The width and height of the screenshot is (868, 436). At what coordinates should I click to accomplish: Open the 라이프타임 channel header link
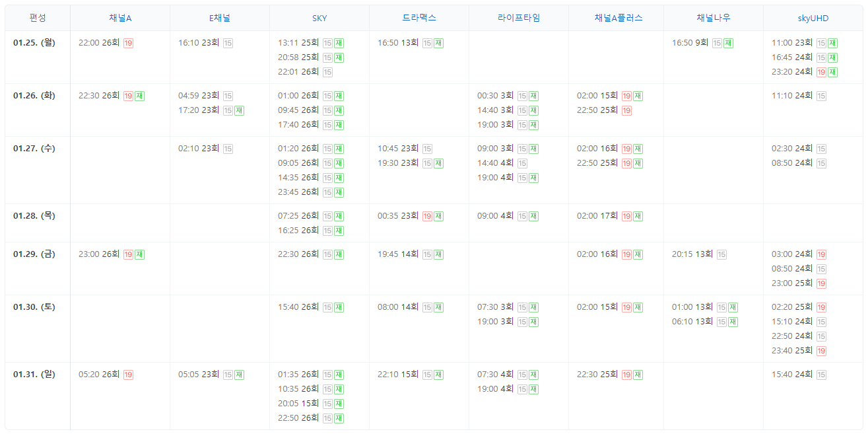[x=519, y=18]
